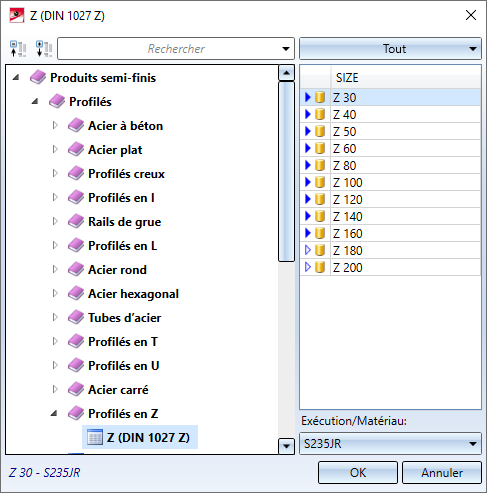The height and width of the screenshot is (493, 487).
Task: Confirm selection with the OK button
Action: (358, 472)
